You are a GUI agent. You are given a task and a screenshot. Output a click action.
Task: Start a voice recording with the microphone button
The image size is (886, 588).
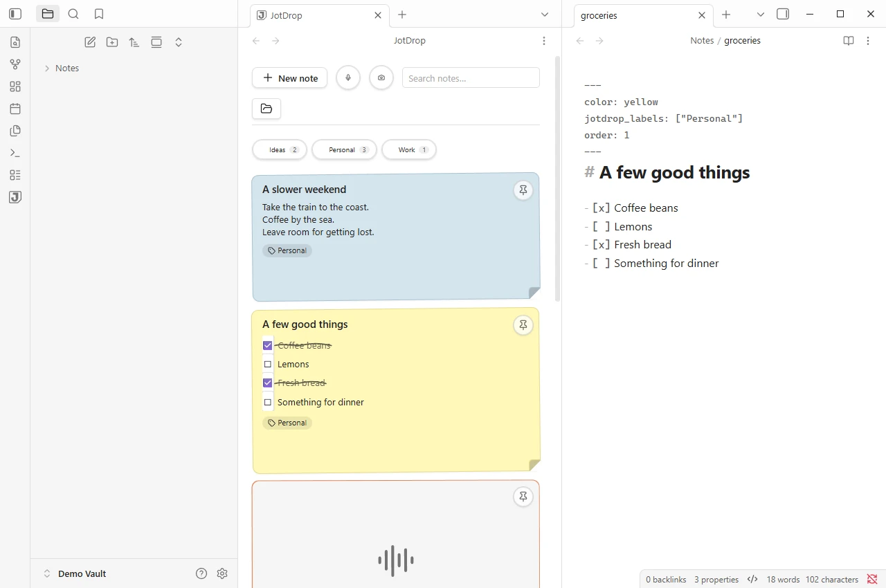point(348,78)
